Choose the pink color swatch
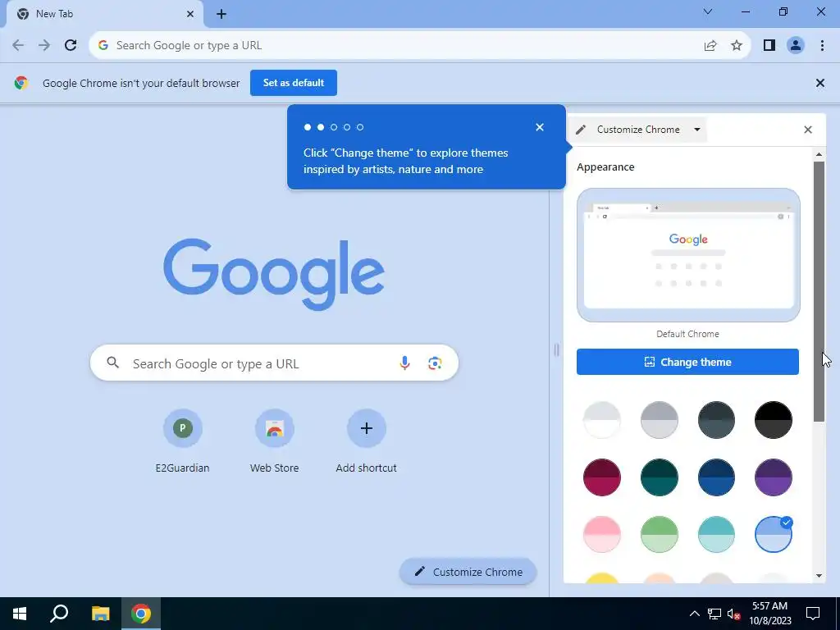840x630 pixels. [601, 534]
